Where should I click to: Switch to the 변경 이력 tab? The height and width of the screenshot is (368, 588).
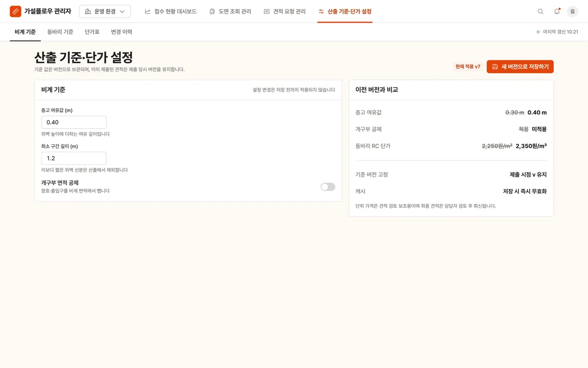click(122, 32)
